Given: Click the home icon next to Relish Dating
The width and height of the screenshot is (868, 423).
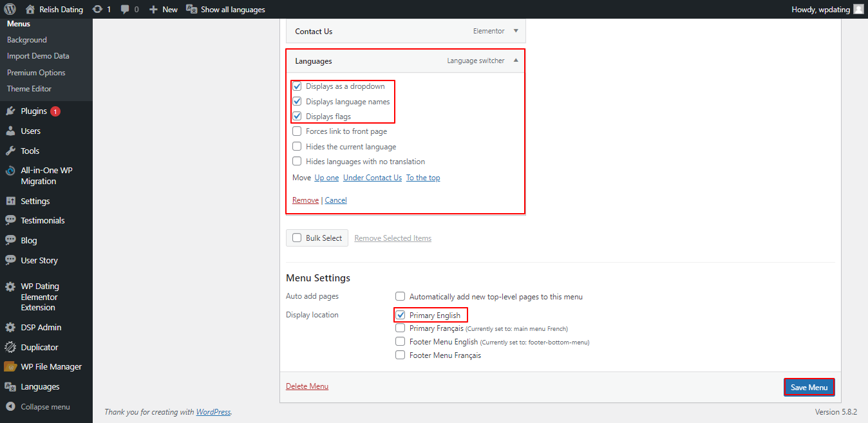Looking at the screenshot, I should pos(30,9).
